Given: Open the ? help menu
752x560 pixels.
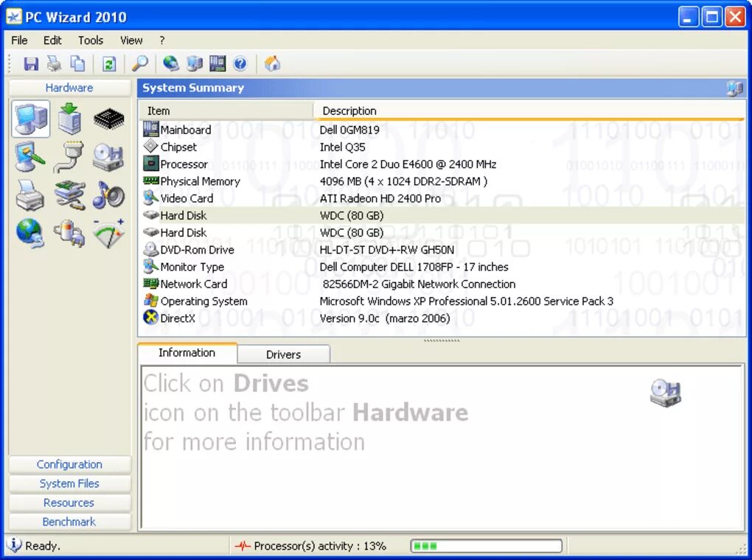Looking at the screenshot, I should pyautogui.click(x=162, y=41).
